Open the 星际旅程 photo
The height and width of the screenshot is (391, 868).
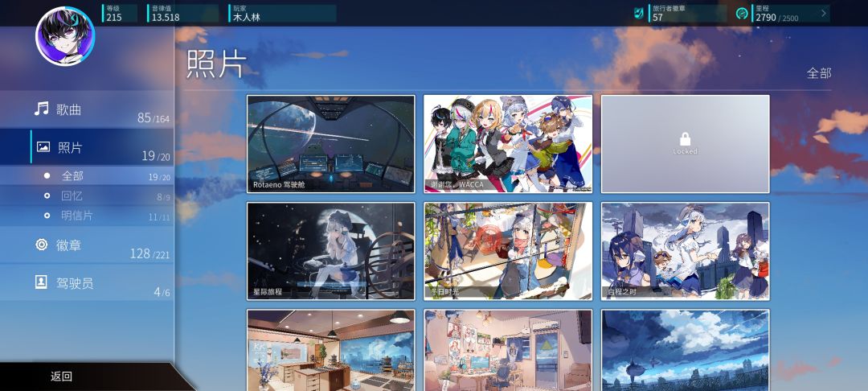pyautogui.click(x=330, y=251)
